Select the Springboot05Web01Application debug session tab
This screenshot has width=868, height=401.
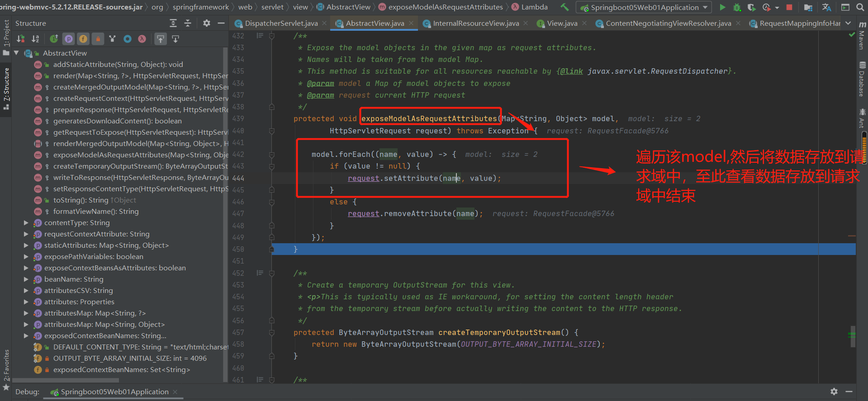[x=114, y=392]
